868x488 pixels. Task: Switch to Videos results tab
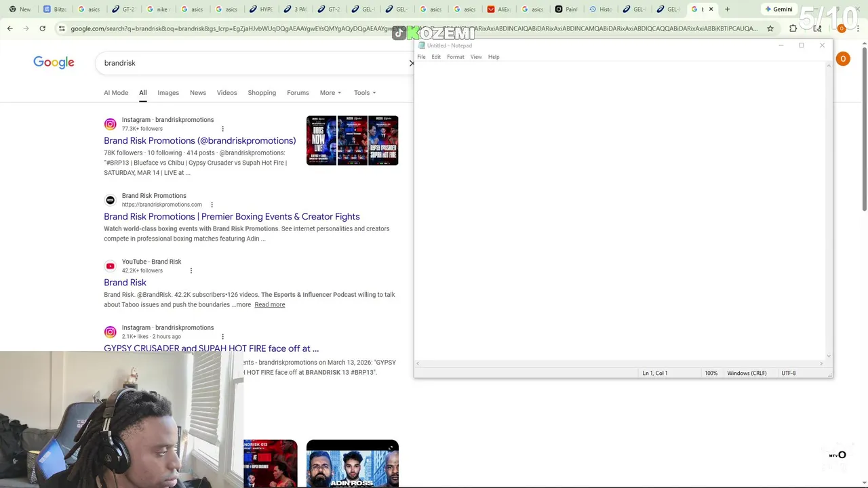tap(226, 93)
